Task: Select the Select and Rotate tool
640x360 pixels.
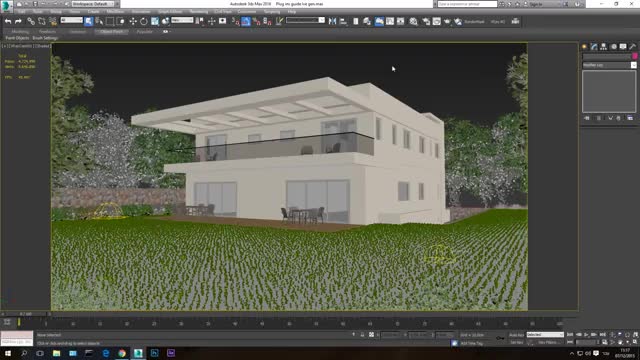Action: pos(144,21)
